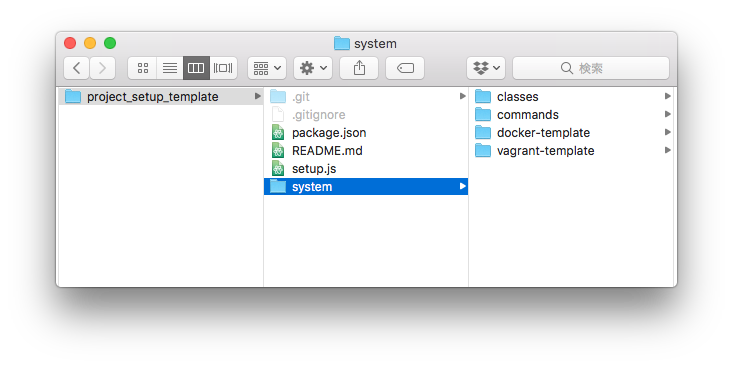The image size is (733, 367).
Task: Go back with the left arrow
Action: coord(77,68)
